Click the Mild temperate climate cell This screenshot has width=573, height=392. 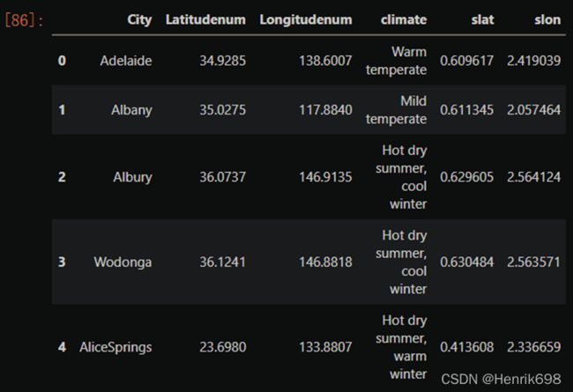[x=396, y=110]
